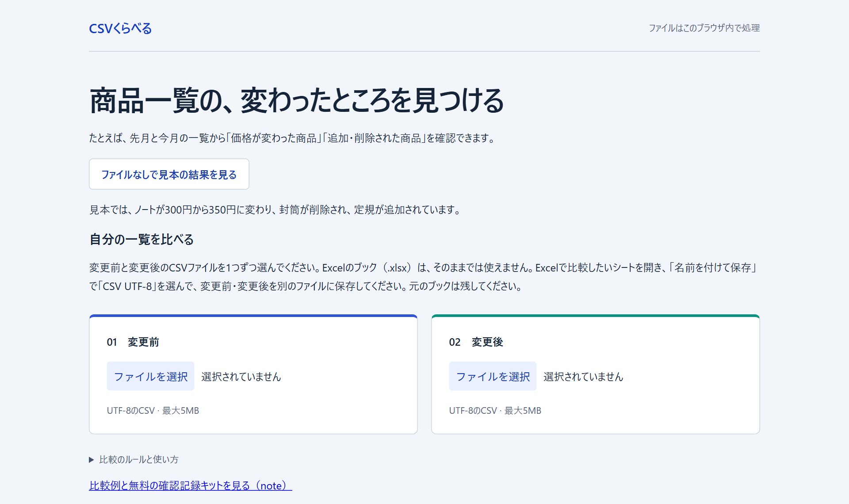Click the 変更前と変更後のCSVファイルを1つずつ選んでください instruction paragraph
This screenshot has height=504, width=849.
pos(424,277)
